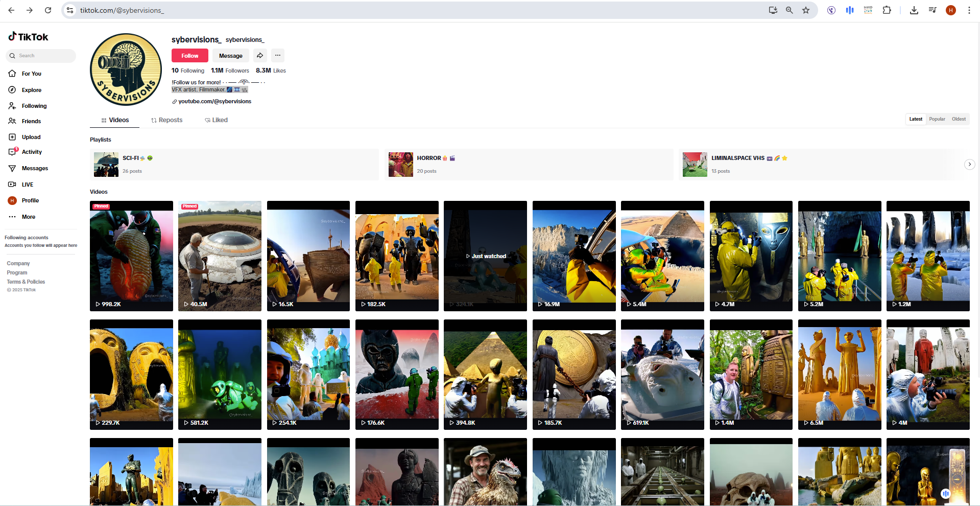Click the share profile arrow icon

coord(260,56)
